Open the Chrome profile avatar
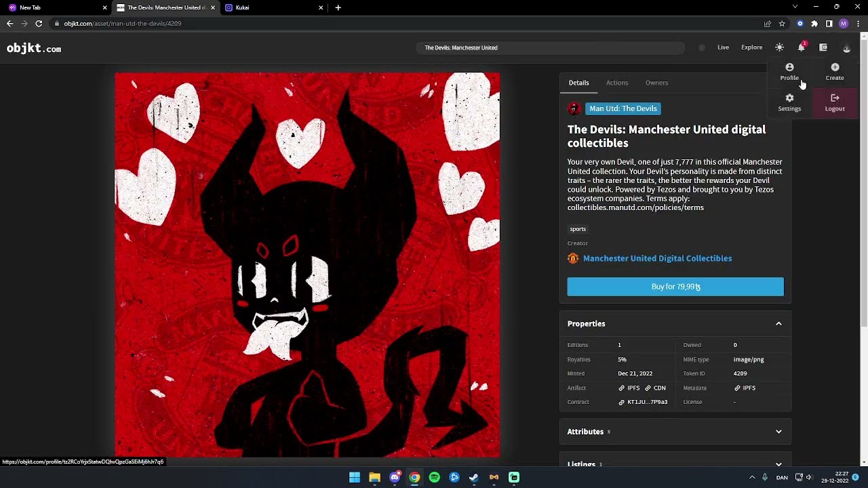This screenshot has height=488, width=868. (844, 24)
